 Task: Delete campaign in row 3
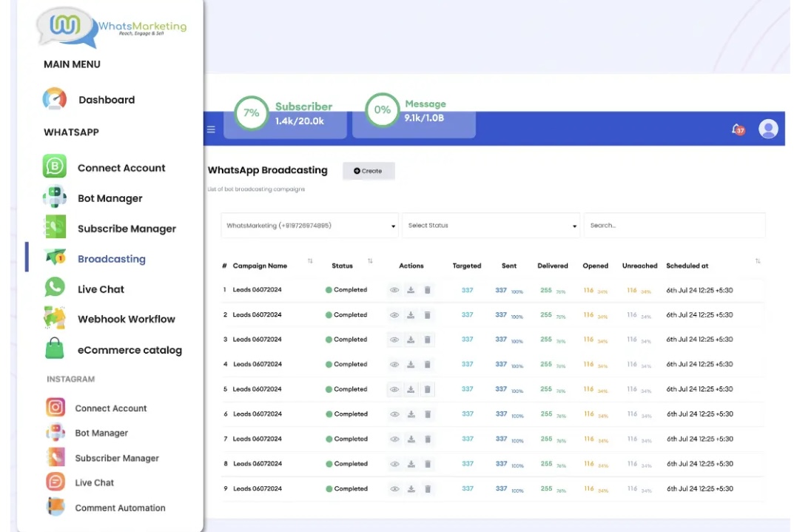pos(427,340)
